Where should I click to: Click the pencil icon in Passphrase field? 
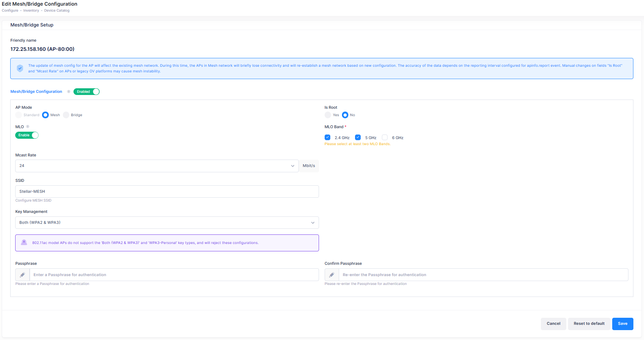(x=23, y=275)
